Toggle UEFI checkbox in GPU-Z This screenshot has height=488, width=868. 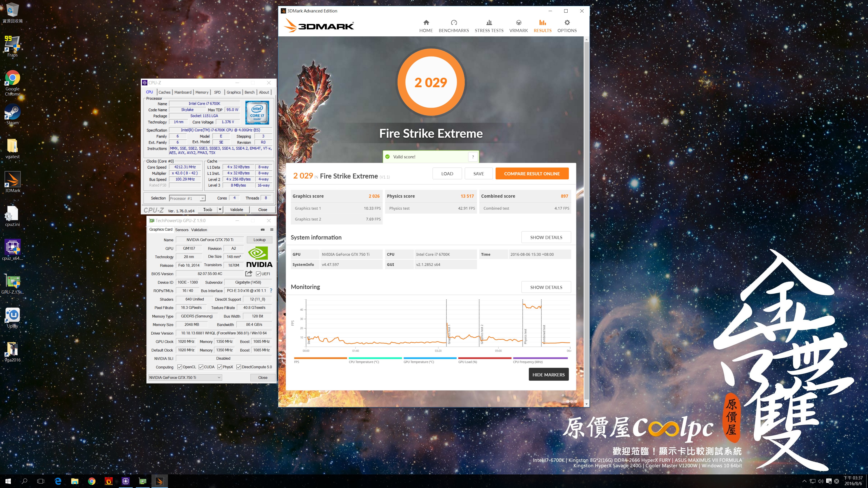pos(258,274)
